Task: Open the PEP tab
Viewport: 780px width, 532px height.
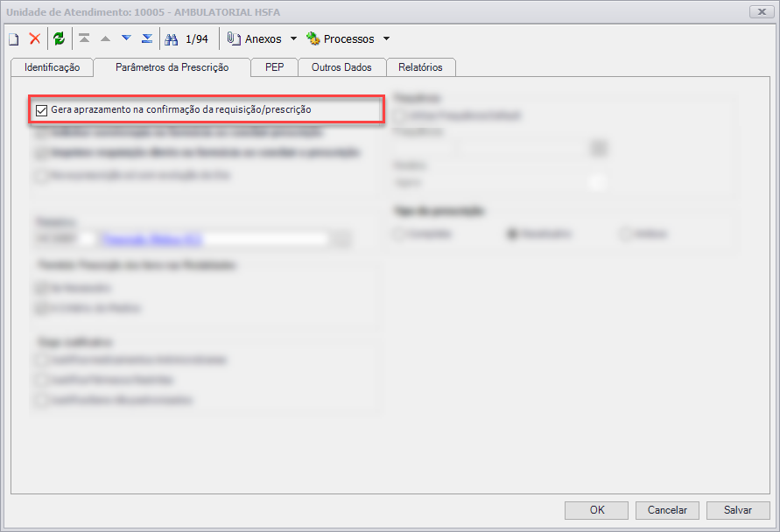Action: click(x=275, y=67)
